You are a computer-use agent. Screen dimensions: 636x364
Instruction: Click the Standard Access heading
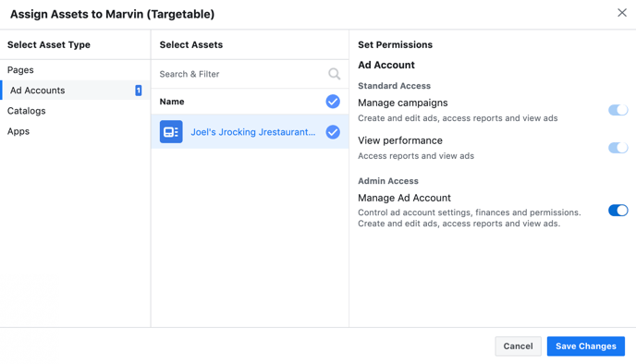[394, 86]
